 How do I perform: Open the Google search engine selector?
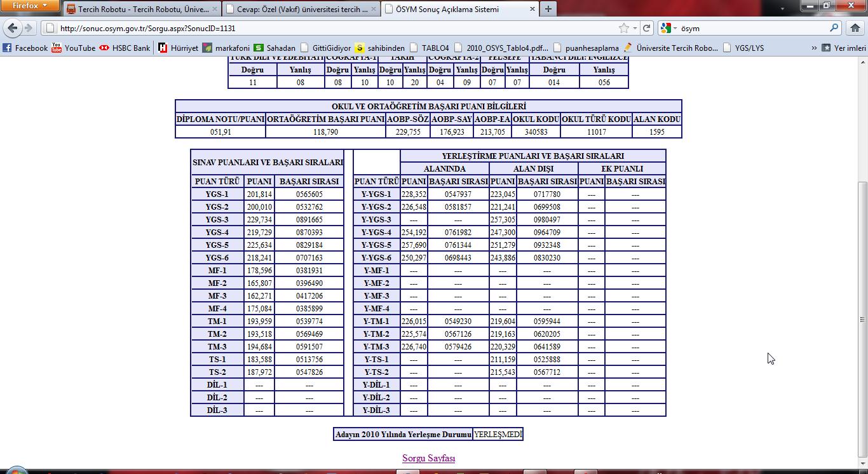tap(668, 28)
